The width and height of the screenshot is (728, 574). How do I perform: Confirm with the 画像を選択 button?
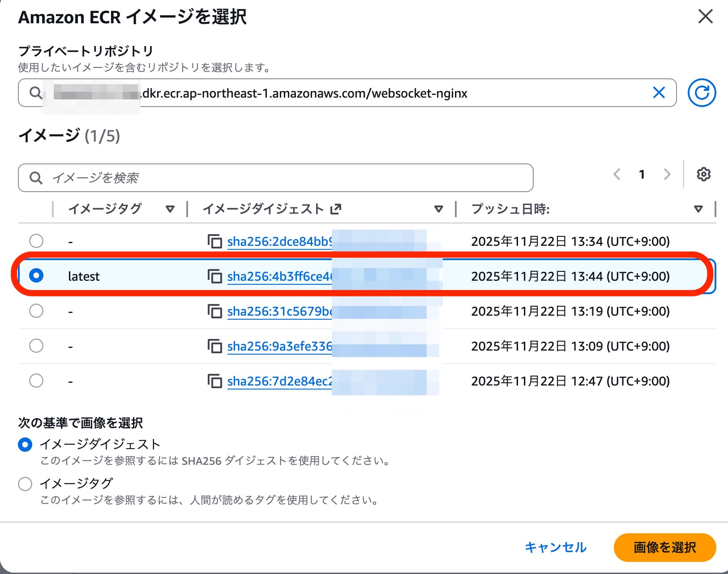[x=665, y=547]
